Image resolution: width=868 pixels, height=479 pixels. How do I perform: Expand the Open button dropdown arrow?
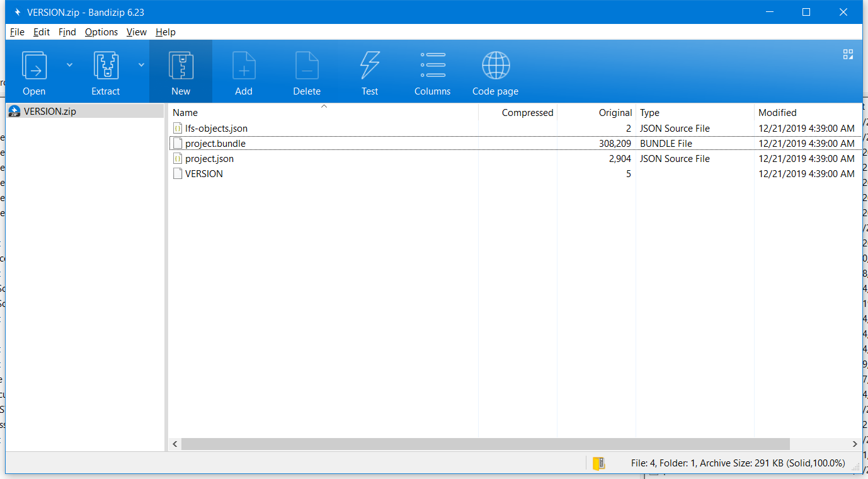pos(69,64)
